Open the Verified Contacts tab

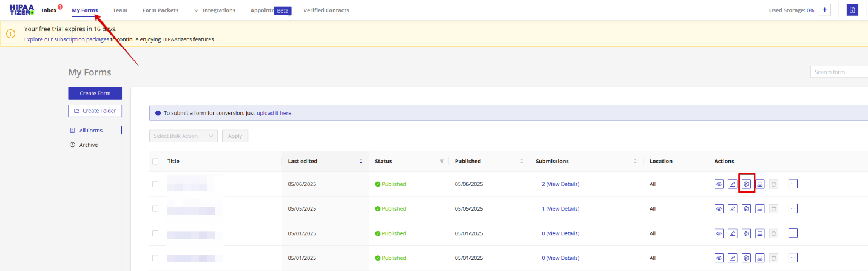tap(326, 10)
